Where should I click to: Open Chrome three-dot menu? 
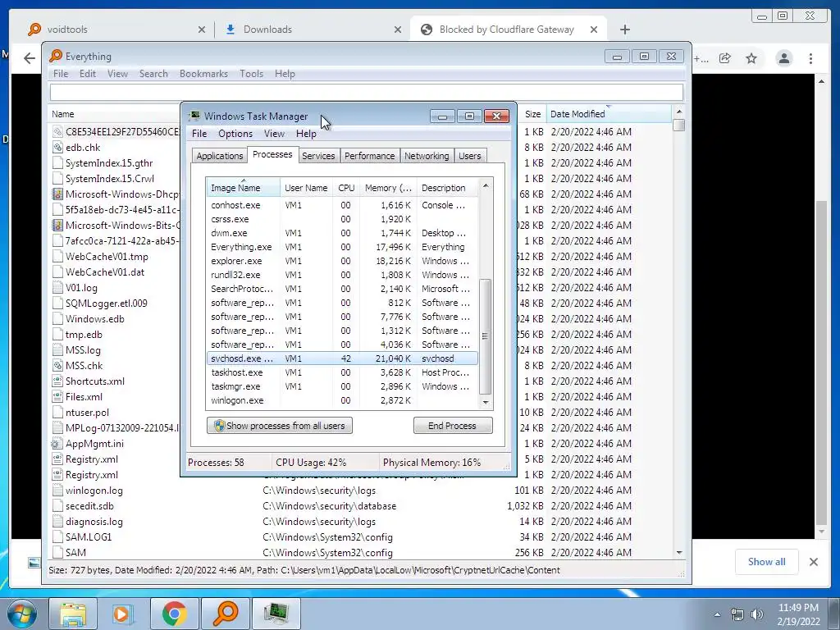pos(810,58)
